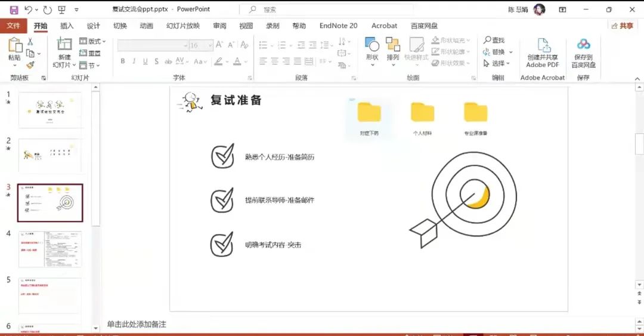Select slide 4 thumbnail
Viewport: 644px width, 336px height.
click(50, 249)
